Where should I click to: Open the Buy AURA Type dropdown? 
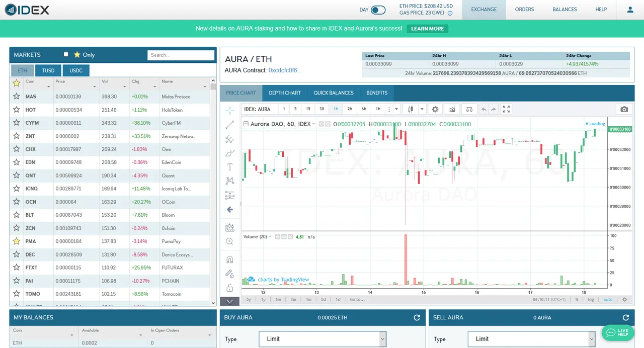tap(323, 339)
